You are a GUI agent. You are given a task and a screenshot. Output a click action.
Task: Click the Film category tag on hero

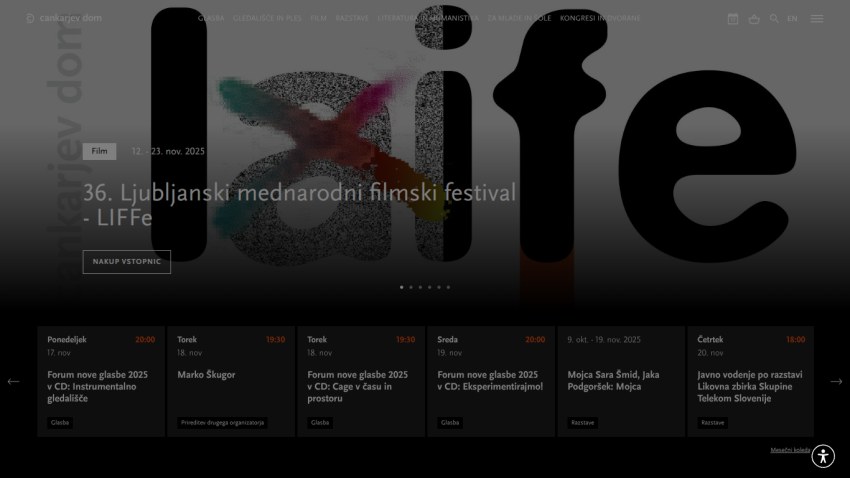pos(99,151)
